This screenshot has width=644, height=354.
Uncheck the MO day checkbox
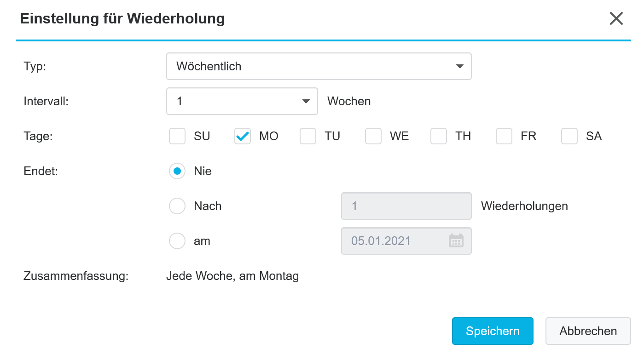(x=243, y=136)
